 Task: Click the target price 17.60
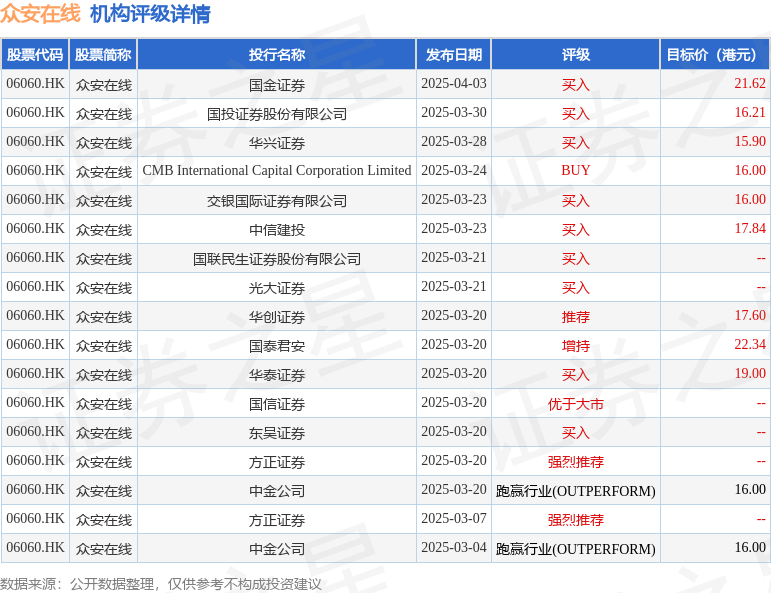click(x=750, y=315)
